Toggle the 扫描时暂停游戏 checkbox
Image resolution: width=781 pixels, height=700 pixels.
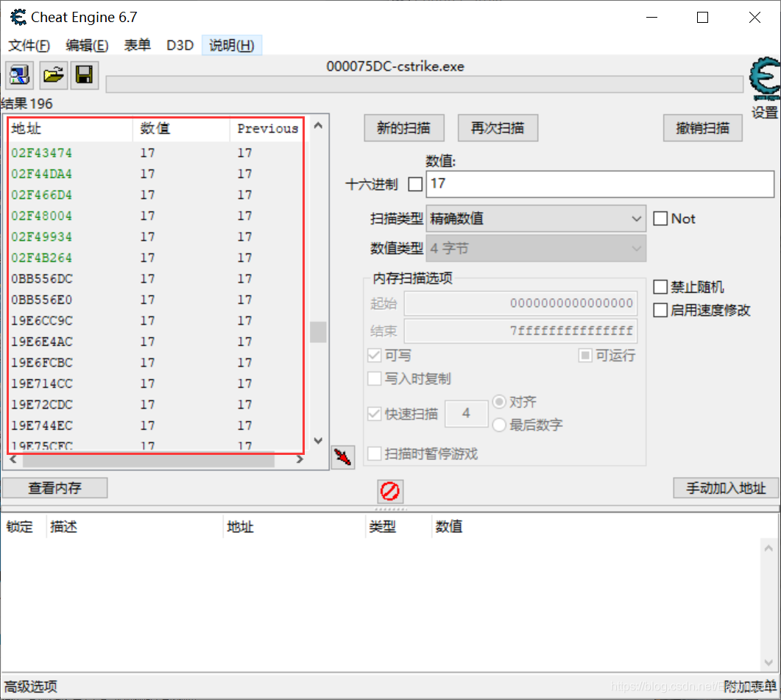coord(375,454)
